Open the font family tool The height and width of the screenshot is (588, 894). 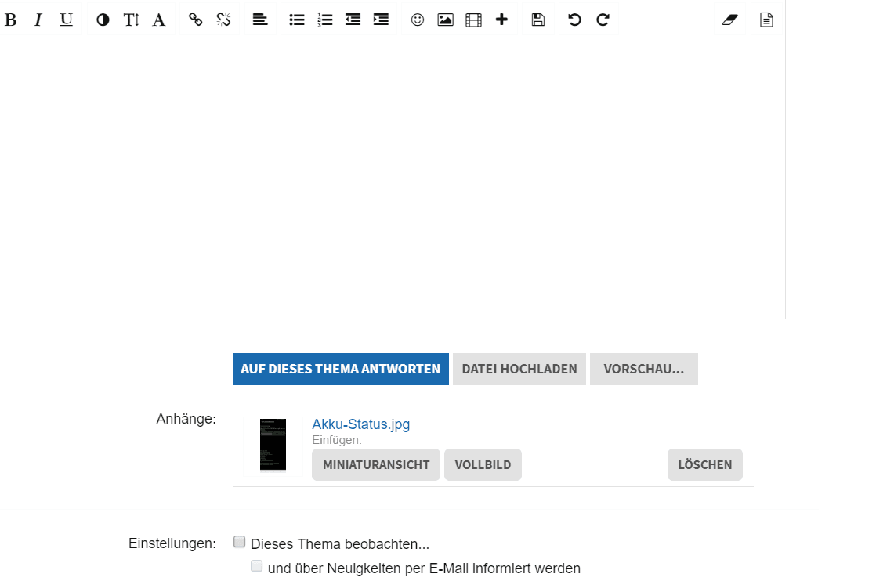pos(159,20)
